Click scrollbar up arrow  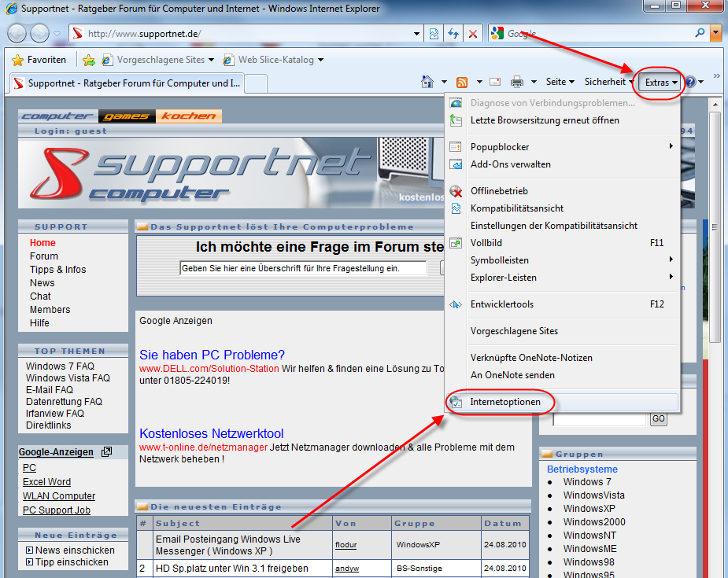[x=715, y=105]
